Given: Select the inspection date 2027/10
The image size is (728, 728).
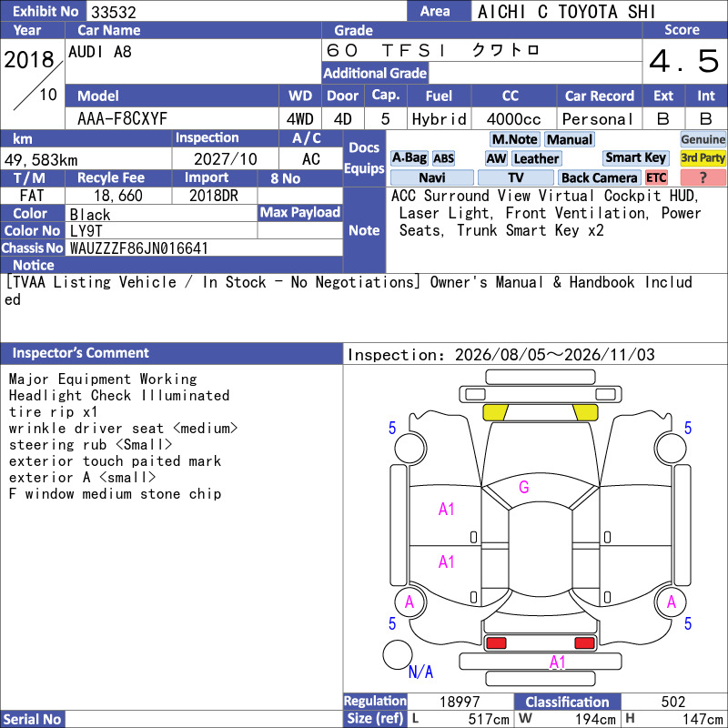Looking at the screenshot, I should tap(225, 159).
